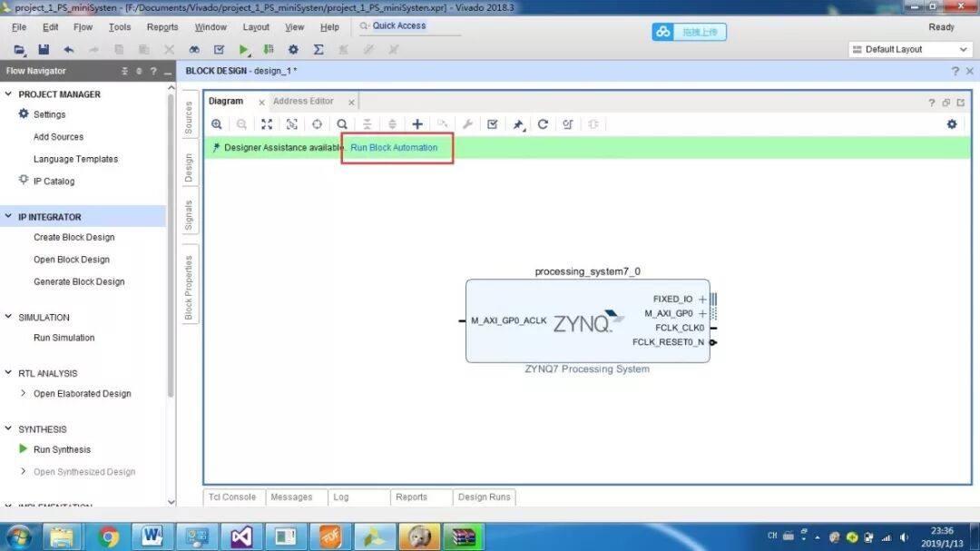Switch to the Address Editor tab
This screenshot has height=551, width=980.
[x=303, y=102]
